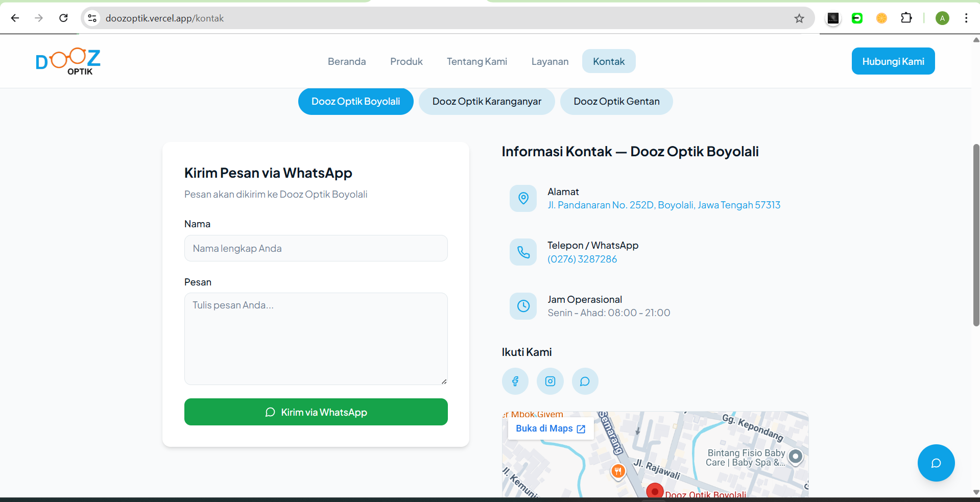Click the external link icon on Buka di Maps
This screenshot has width=980, height=502.
581,429
